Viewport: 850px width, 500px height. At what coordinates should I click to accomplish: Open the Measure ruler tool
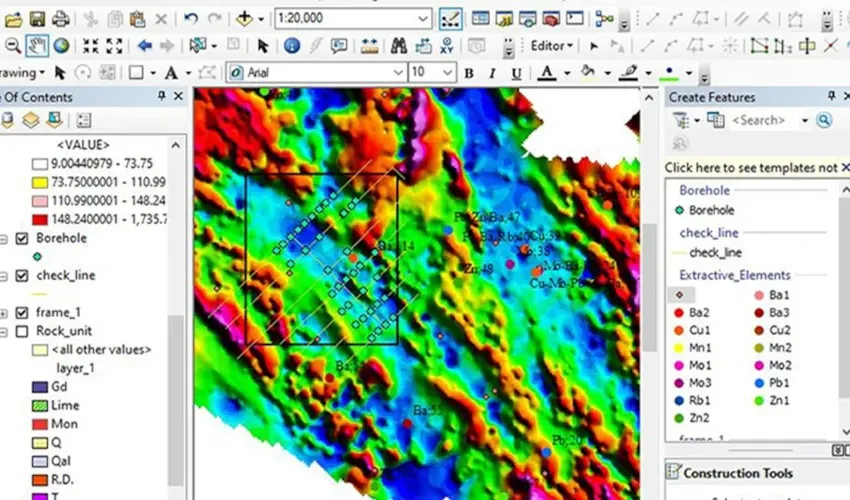369,45
